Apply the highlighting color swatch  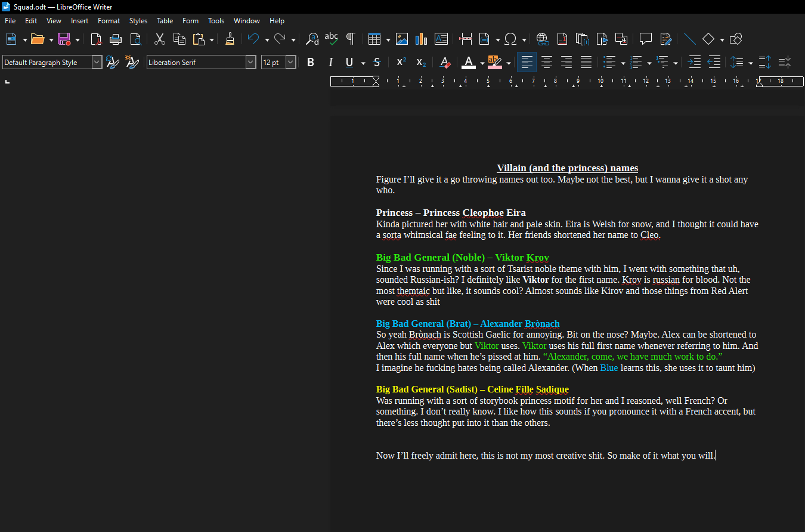(x=495, y=62)
